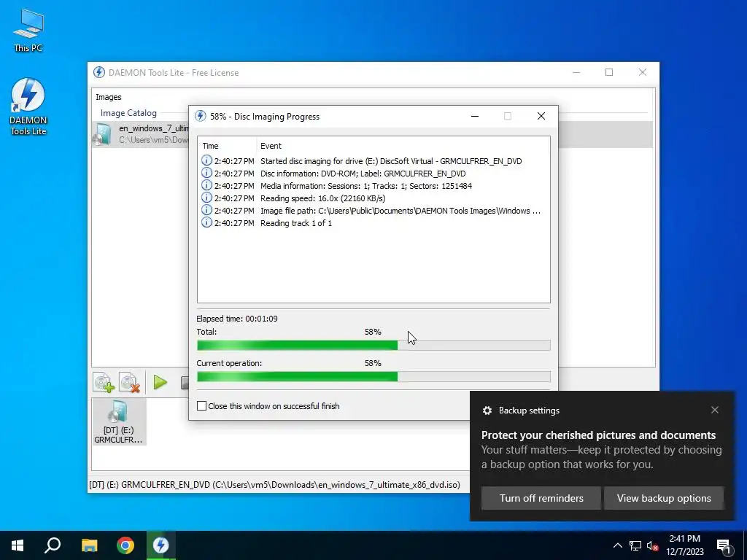Screen dimensions: 747x560
Task: Open the Action Center notification icon
Action: click(724, 545)
